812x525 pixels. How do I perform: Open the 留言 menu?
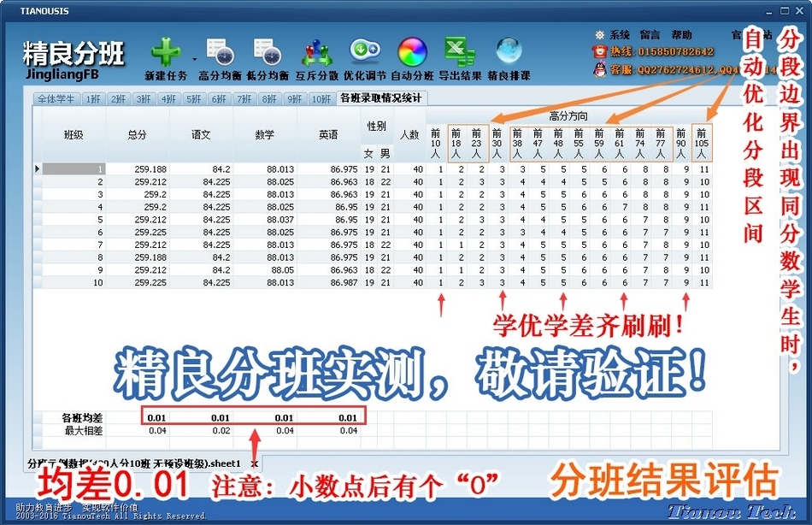[650, 34]
